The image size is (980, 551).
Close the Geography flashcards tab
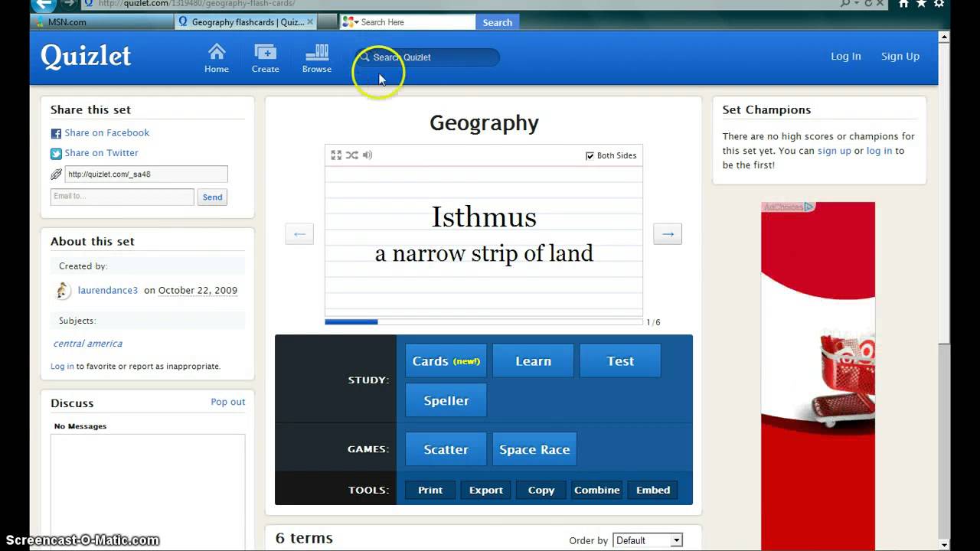[x=310, y=22]
